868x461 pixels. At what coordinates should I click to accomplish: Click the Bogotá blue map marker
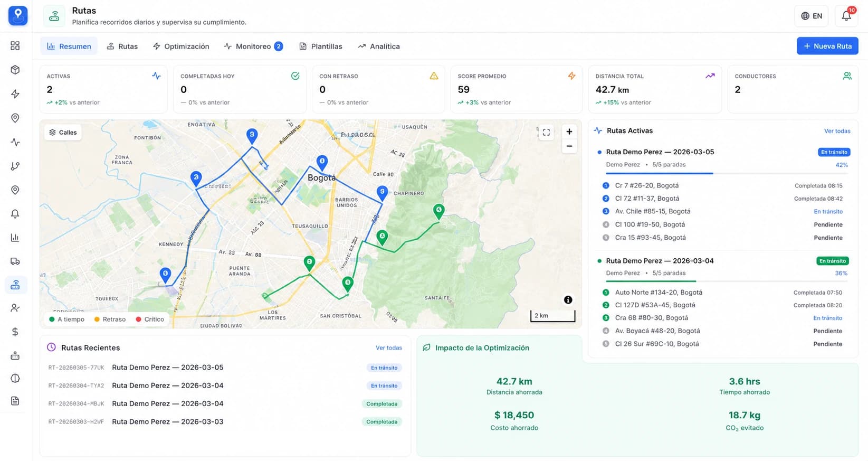click(x=322, y=162)
